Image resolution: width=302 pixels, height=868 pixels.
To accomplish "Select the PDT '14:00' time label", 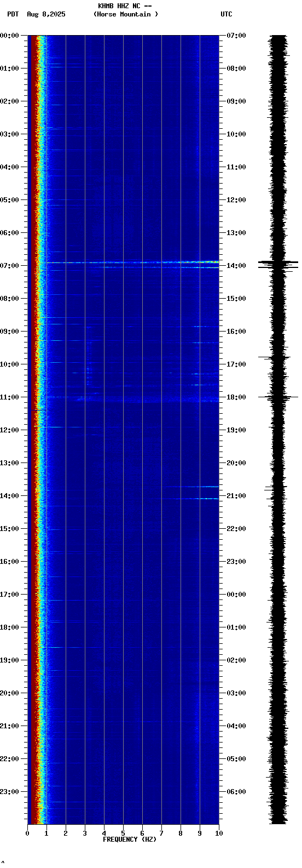I will pos(9,496).
